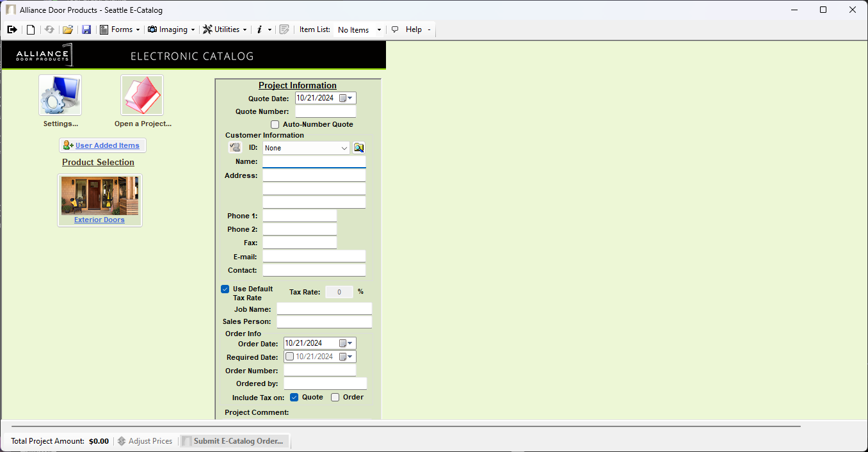Click the Open a Project red folder icon
868x452 pixels.
pyautogui.click(x=142, y=95)
